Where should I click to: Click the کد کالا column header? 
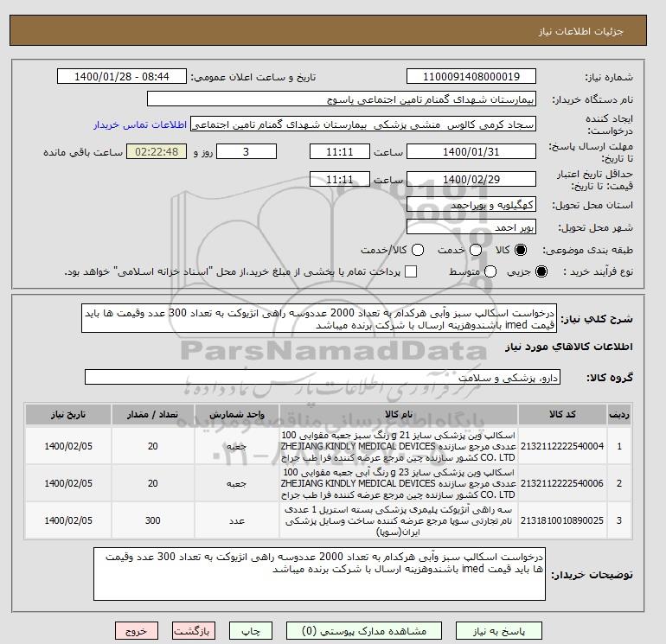(x=562, y=414)
